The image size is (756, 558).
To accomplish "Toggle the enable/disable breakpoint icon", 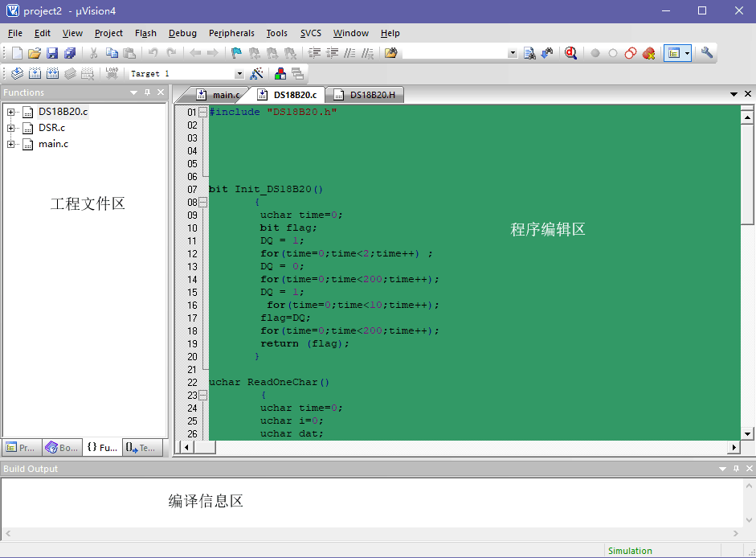I will click(x=613, y=53).
